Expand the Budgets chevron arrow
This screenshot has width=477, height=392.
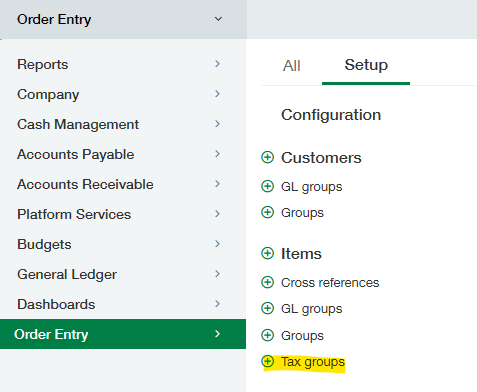[x=217, y=244]
